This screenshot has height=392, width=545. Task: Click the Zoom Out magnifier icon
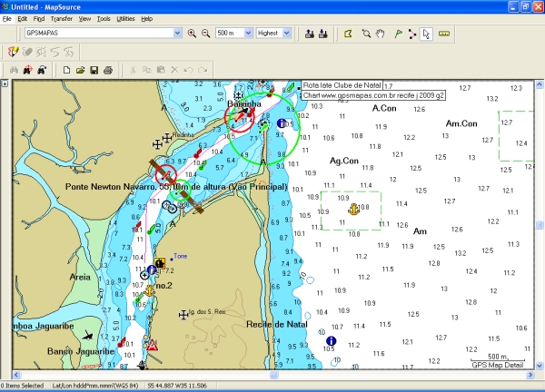[205, 34]
